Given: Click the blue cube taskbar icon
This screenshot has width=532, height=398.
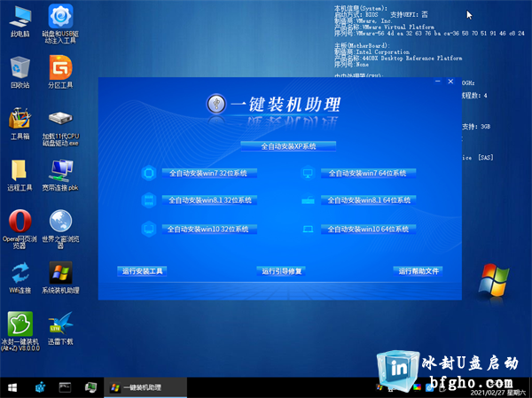Looking at the screenshot, I should coord(40,387).
